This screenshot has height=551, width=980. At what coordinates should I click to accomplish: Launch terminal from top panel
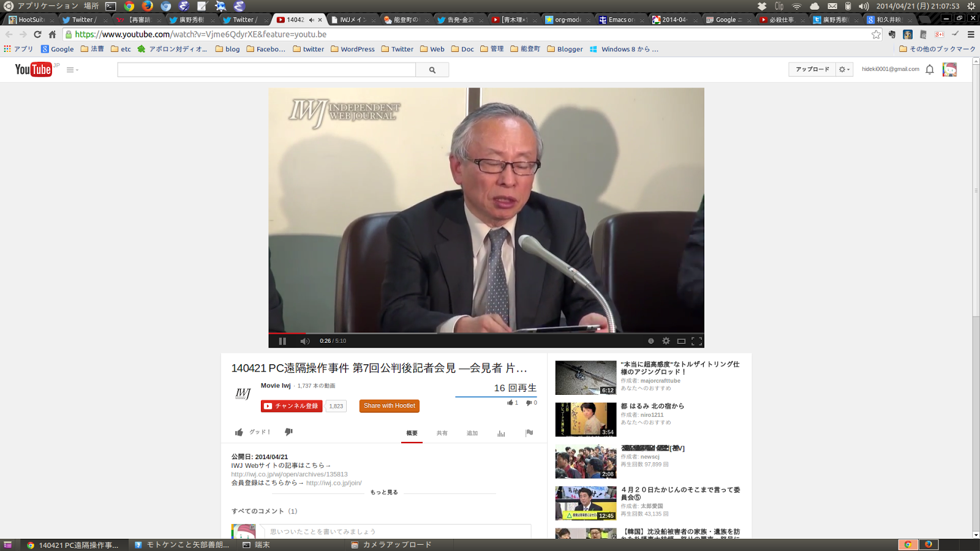pos(111,6)
